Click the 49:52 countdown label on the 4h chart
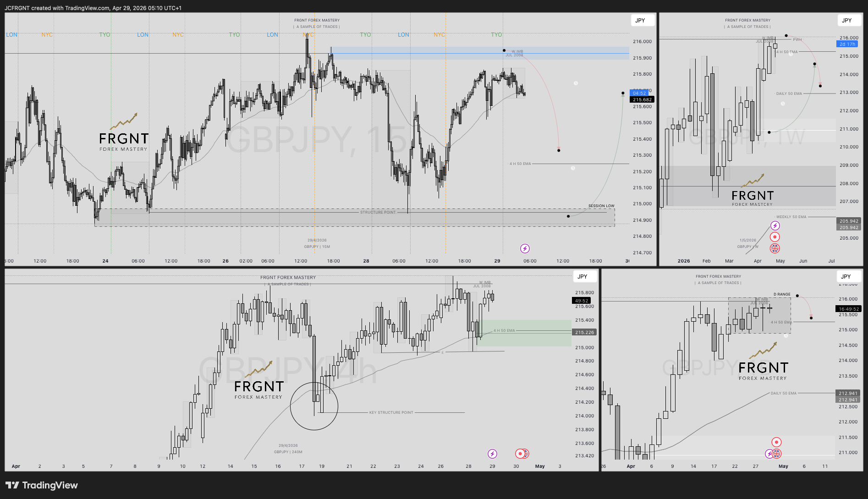The image size is (868, 499). pyautogui.click(x=582, y=301)
